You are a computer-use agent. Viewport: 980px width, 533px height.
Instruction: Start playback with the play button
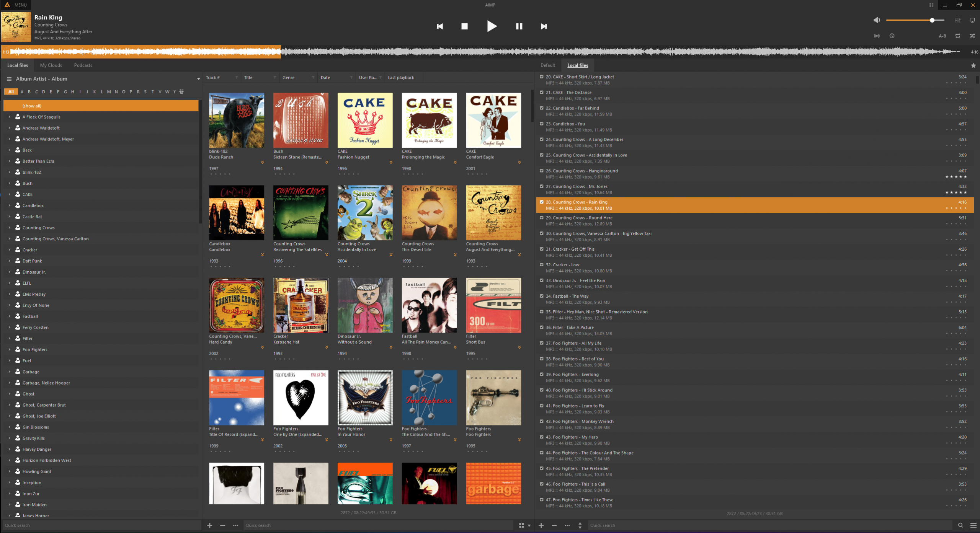[492, 26]
